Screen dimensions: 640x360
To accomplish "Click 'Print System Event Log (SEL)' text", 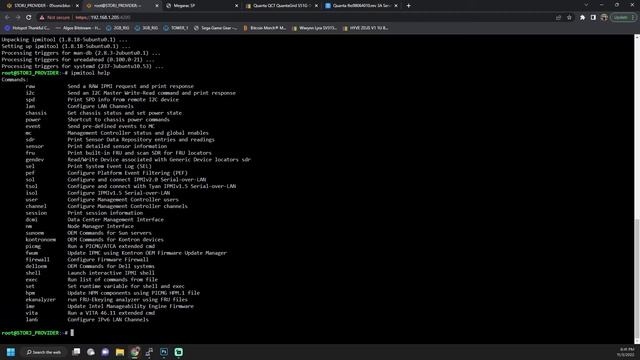I will tap(109, 166).
